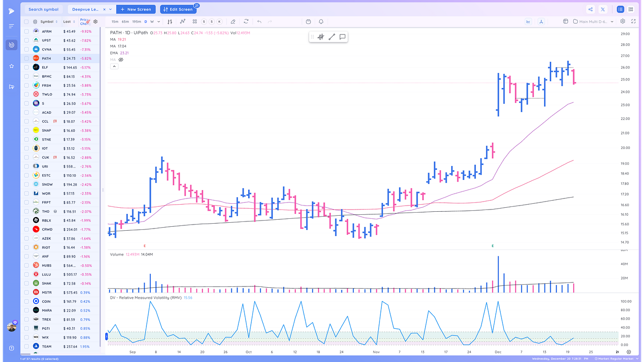
Task: Expand the RMV panel side handle
Action: (106, 337)
